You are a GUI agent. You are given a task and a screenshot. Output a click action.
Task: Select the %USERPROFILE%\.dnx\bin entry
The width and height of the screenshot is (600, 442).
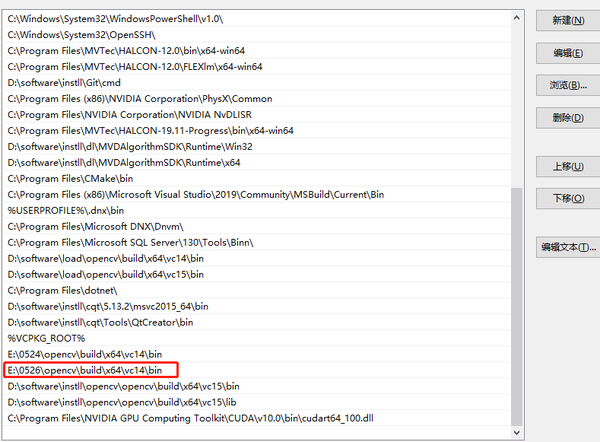pyautogui.click(x=257, y=210)
